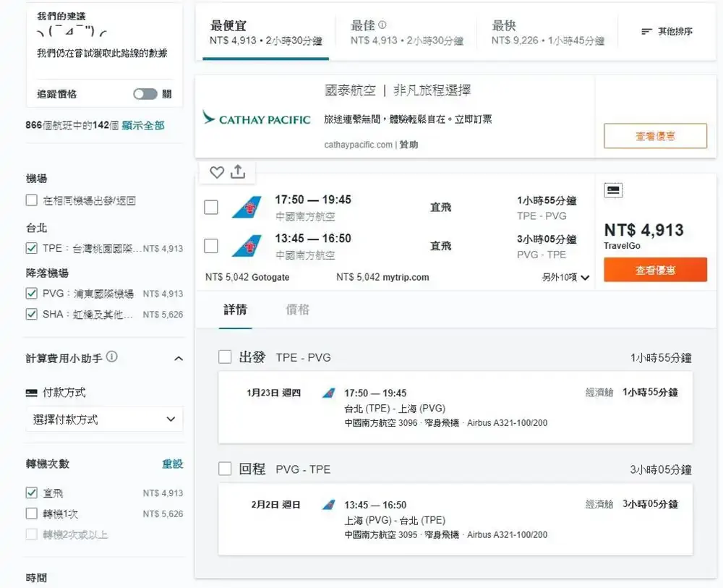Screen dimensions: 723x588
Task: Click the 2月2日 週日 date text
Action: (275, 505)
